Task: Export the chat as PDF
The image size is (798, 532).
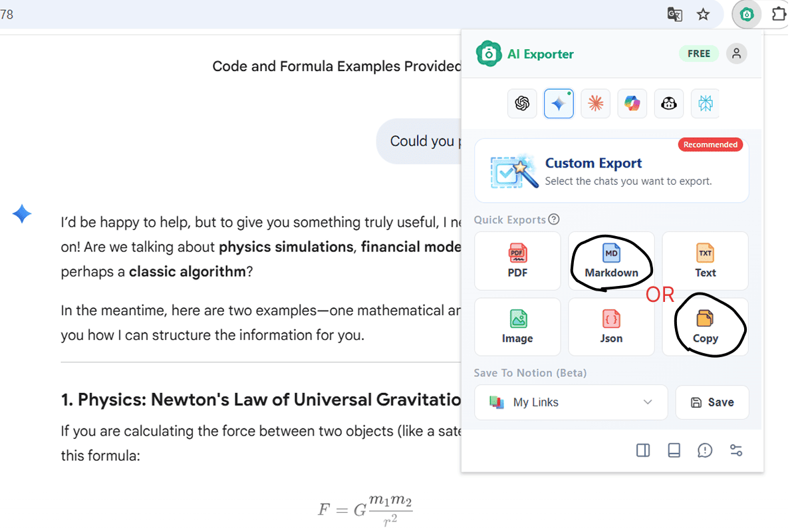Action: pyautogui.click(x=517, y=261)
